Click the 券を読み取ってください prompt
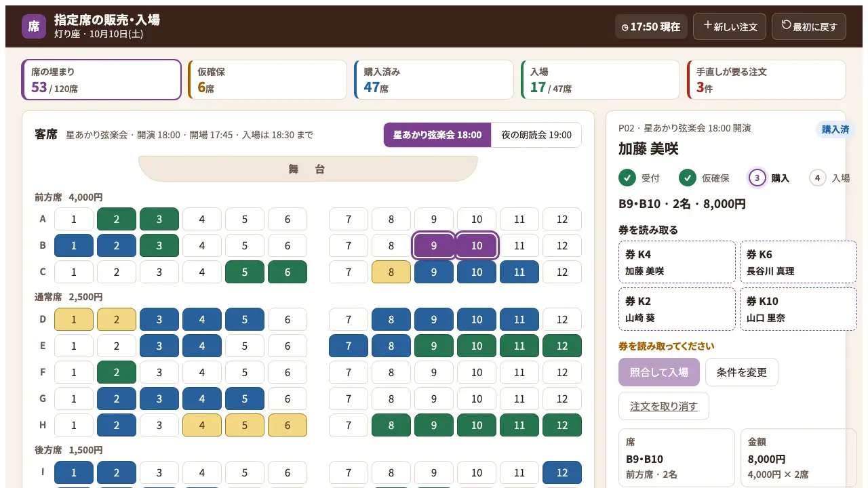Viewport: 868px width, 488px height. 666,346
